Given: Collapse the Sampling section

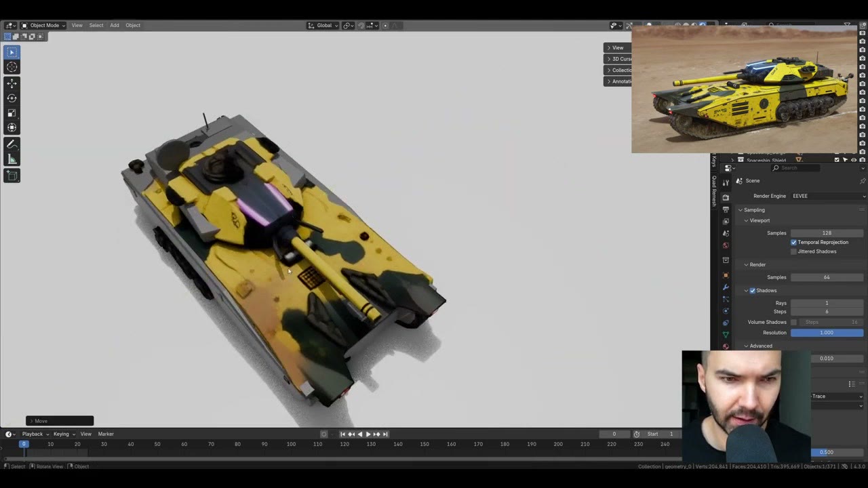Looking at the screenshot, I should (x=753, y=210).
